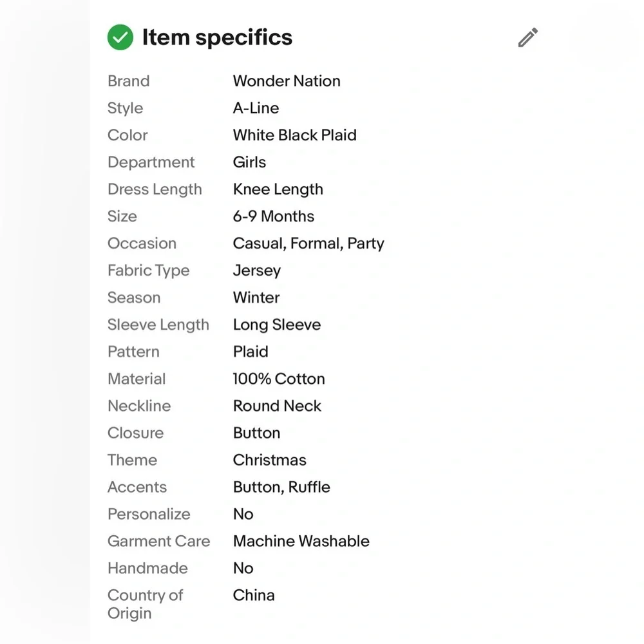Select the Winter season value
This screenshot has height=644, width=644.
point(256,298)
